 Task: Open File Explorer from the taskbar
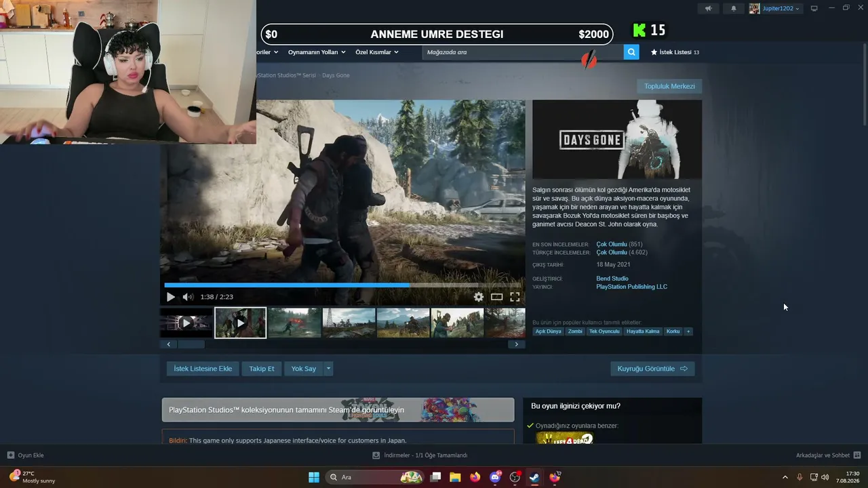(x=455, y=477)
